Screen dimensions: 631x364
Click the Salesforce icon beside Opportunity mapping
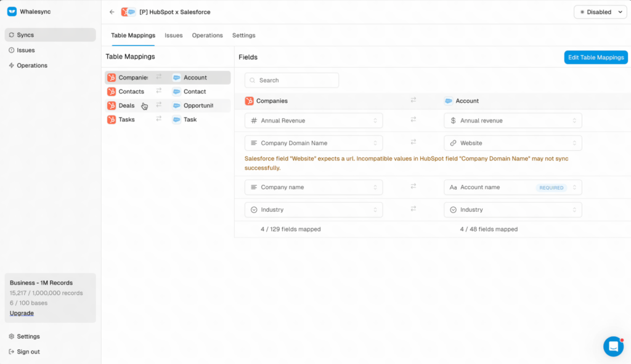177,106
